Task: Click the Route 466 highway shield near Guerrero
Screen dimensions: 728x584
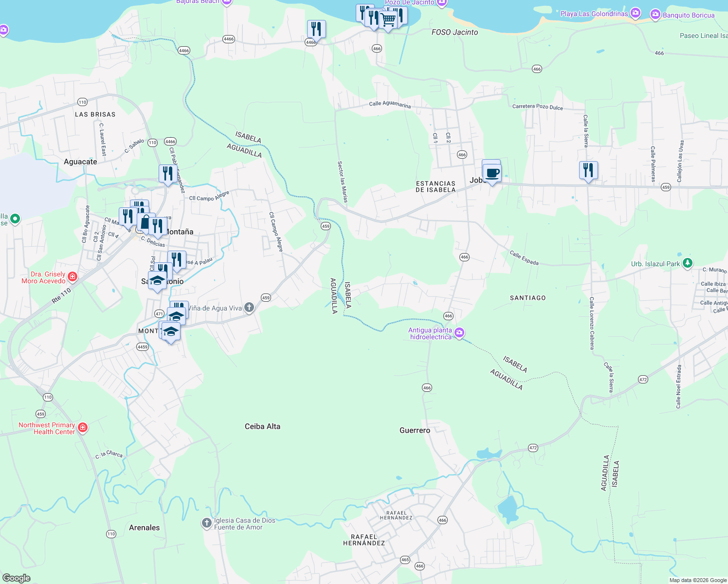Action: pos(427,387)
